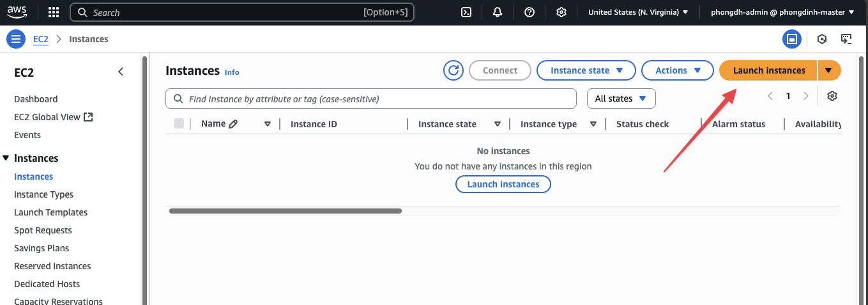Toggle the blue hamburger navigation menu
Image resolution: width=868 pixels, height=305 pixels.
[x=16, y=39]
